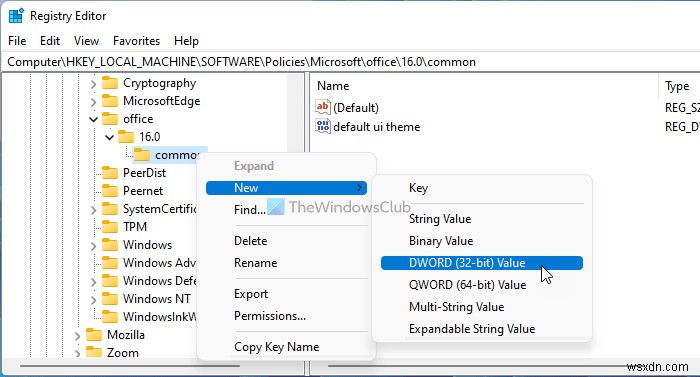Expand the Mozilla key

click(77, 335)
